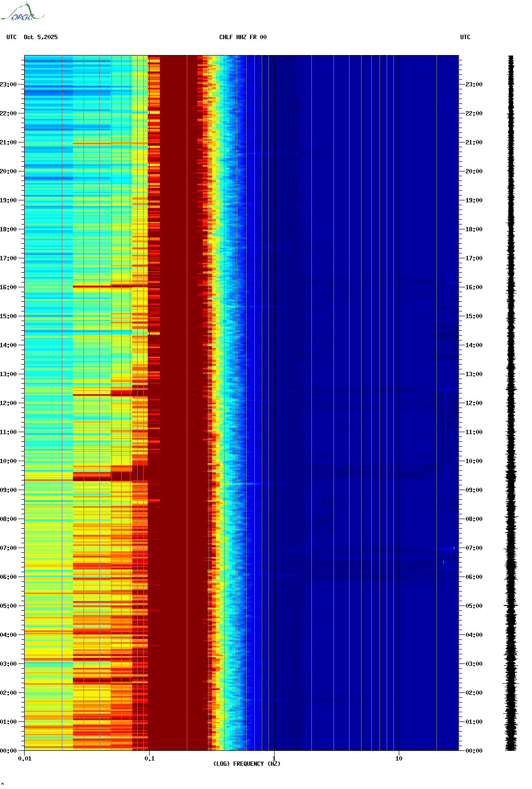Click the OFGC logo in the corner
The image size is (532, 789).
(22, 13)
